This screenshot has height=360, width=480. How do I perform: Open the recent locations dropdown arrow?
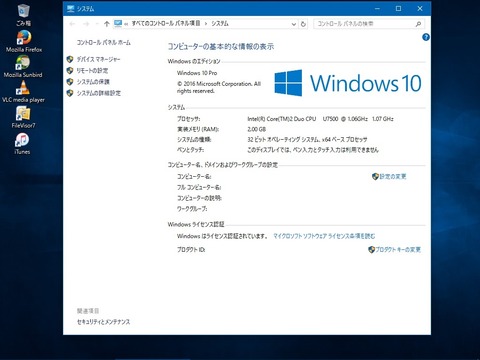click(97, 24)
